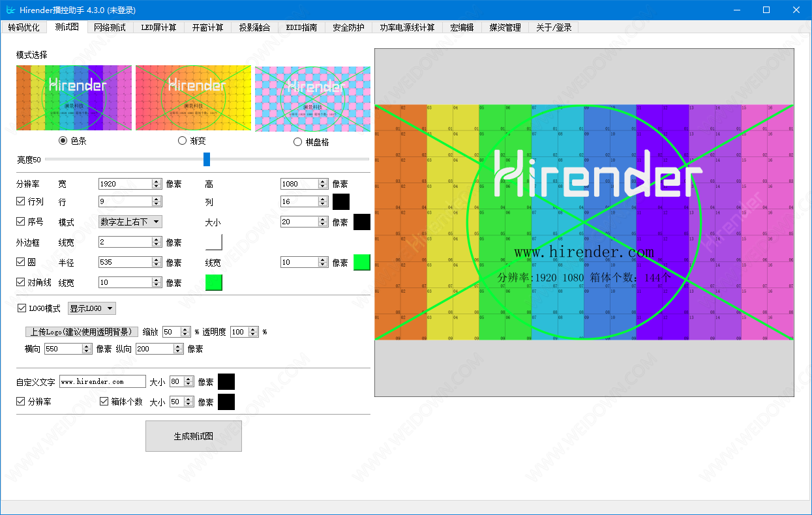The image size is (812, 515).
Task: Open the green color swatch for circle line width
Action: click(362, 262)
